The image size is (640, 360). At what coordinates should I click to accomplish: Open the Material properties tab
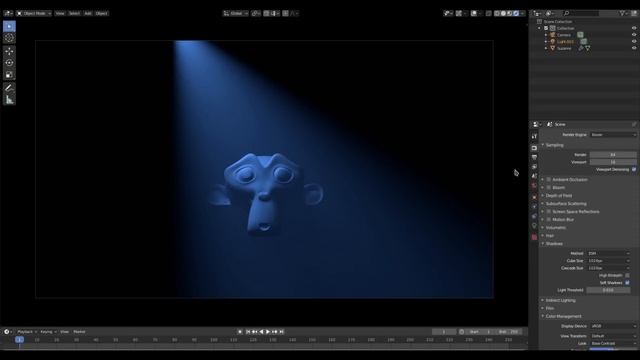pyautogui.click(x=534, y=237)
